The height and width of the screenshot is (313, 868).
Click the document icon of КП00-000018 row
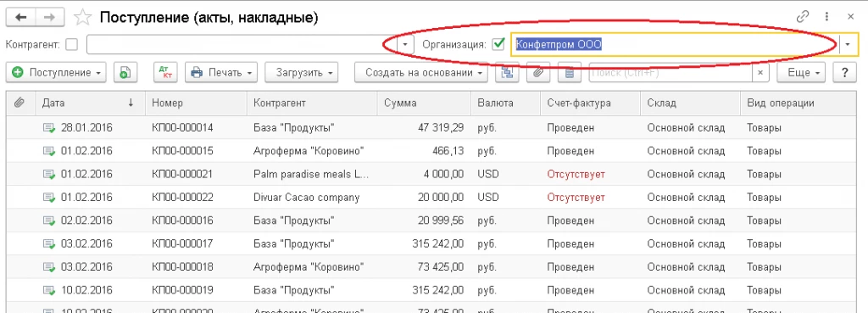click(x=50, y=267)
